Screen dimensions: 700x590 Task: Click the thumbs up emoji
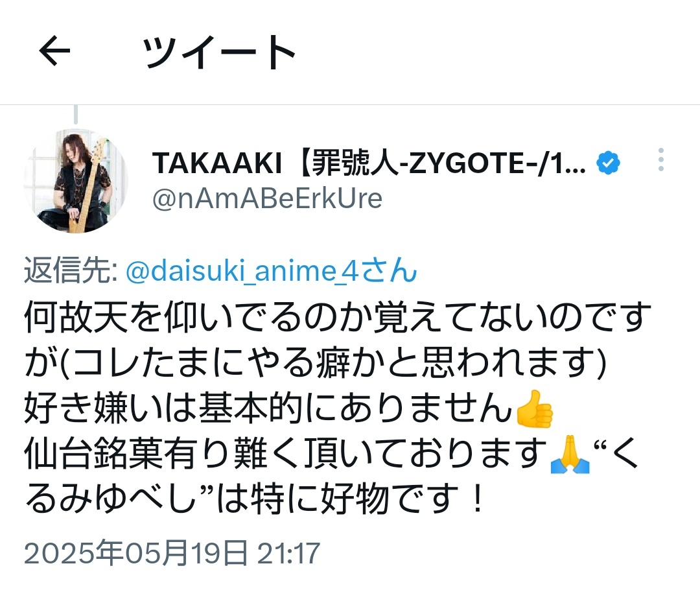point(534,408)
